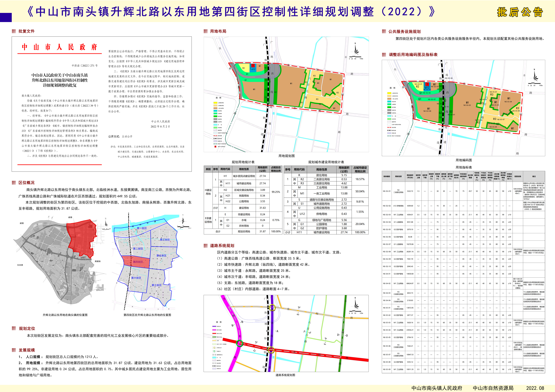This screenshot has width=555, height=392.
Task: Click the 批后公告 title badge
Action: click(x=520, y=12)
